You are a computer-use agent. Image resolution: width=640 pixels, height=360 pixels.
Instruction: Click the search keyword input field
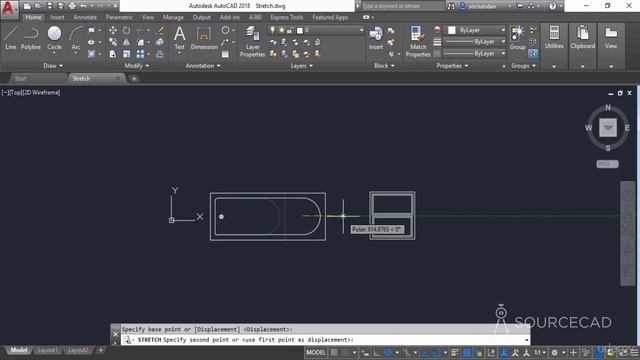(402, 6)
